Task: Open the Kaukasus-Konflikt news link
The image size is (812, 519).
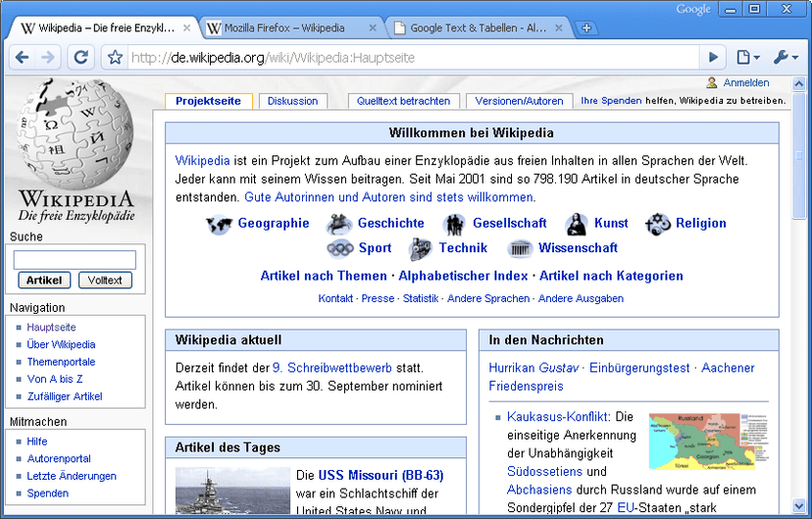Action: [557, 416]
